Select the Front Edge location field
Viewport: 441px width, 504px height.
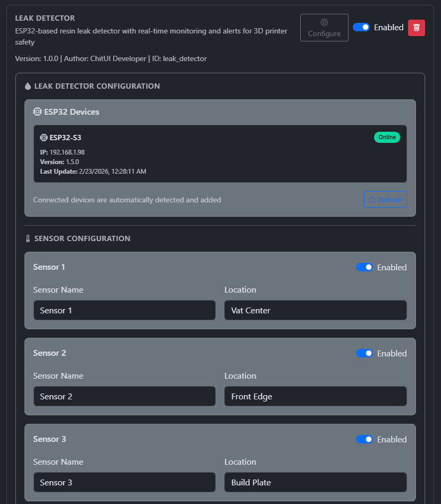coord(315,396)
